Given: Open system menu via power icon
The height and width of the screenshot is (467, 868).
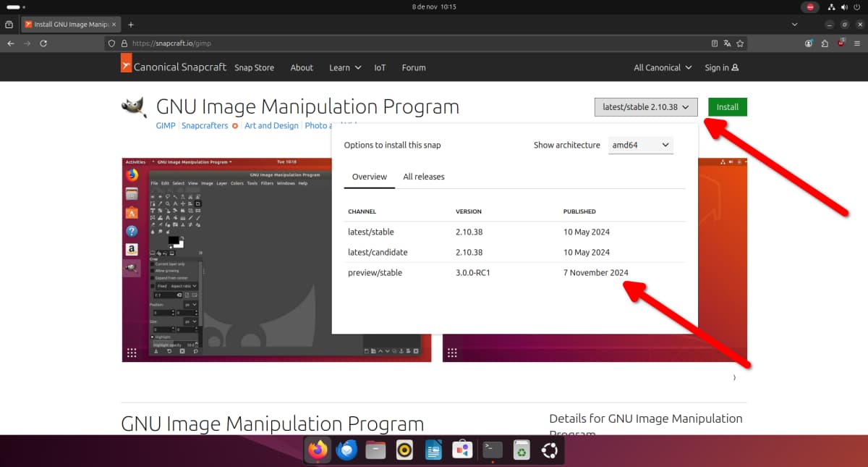Looking at the screenshot, I should click(x=857, y=7).
